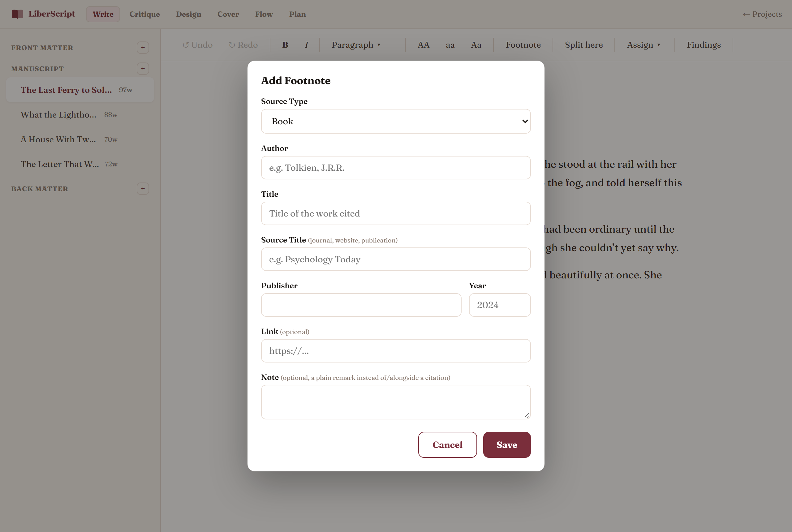Select chapter The Last Ferry to Sol...
792x532 pixels.
tap(80, 90)
